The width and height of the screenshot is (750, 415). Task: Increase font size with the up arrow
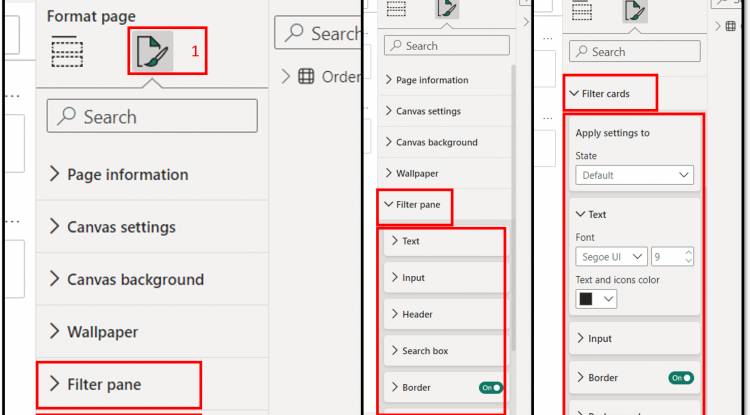click(x=688, y=252)
